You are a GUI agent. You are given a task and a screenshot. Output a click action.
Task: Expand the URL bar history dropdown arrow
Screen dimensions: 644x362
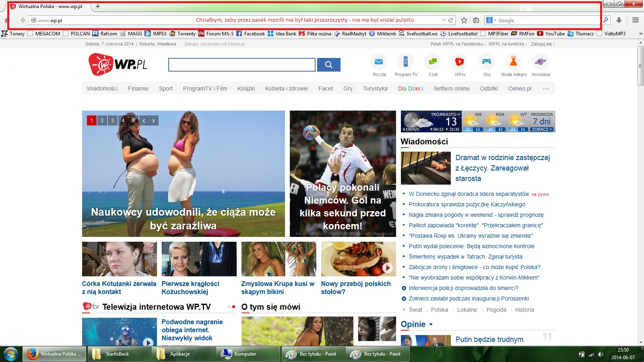444,20
